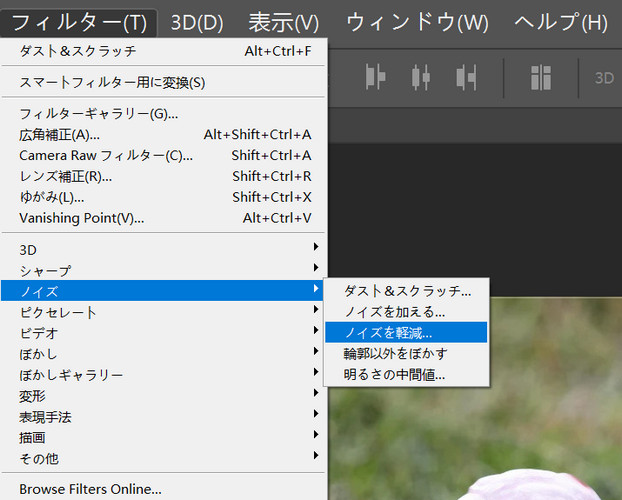The height and width of the screenshot is (500, 622).
Task: Click align left edges icon
Action: [375, 77]
